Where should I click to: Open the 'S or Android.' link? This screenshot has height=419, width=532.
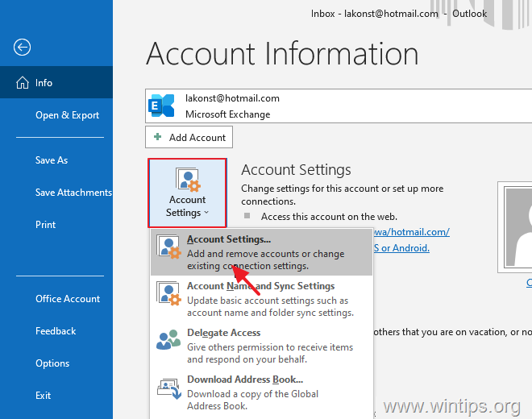401,248
